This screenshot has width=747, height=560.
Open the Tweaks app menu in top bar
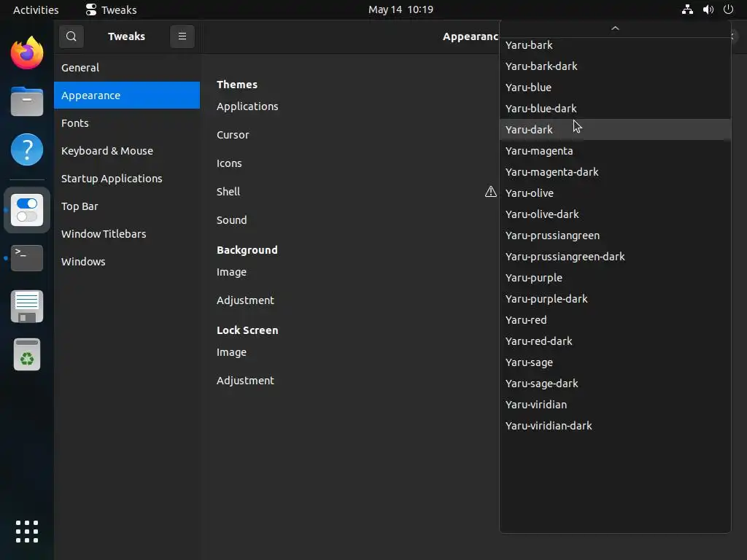111,9
